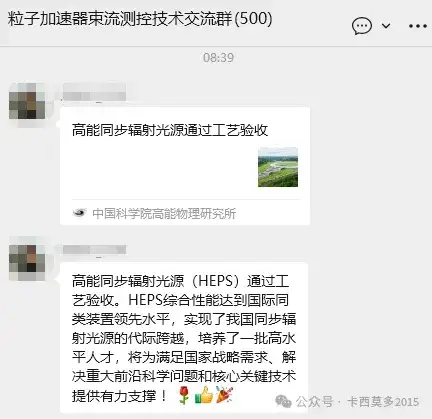Click the 08:39 timestamp label
Image resolution: width=432 pixels, height=419 pixels.
(x=218, y=58)
